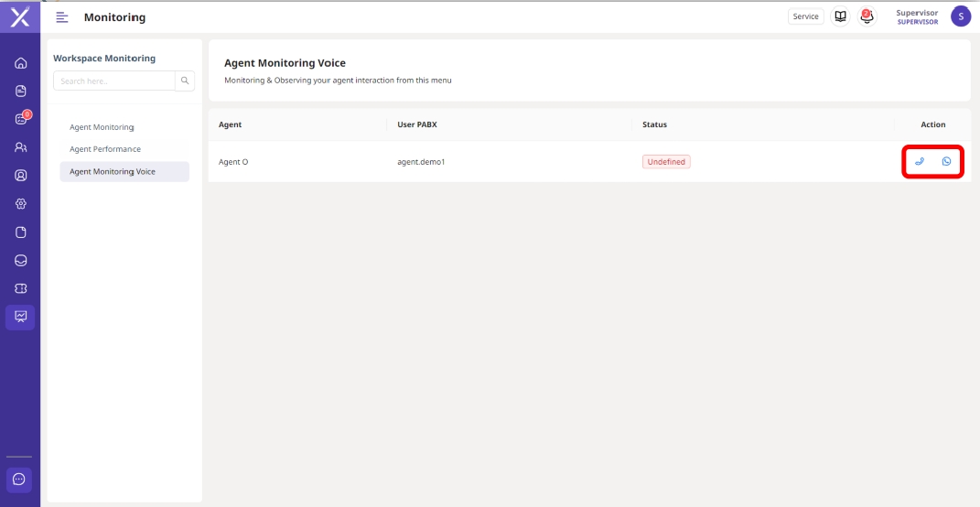Image resolution: width=980 pixels, height=507 pixels.
Task: Open the book guide icon in header
Action: point(840,16)
